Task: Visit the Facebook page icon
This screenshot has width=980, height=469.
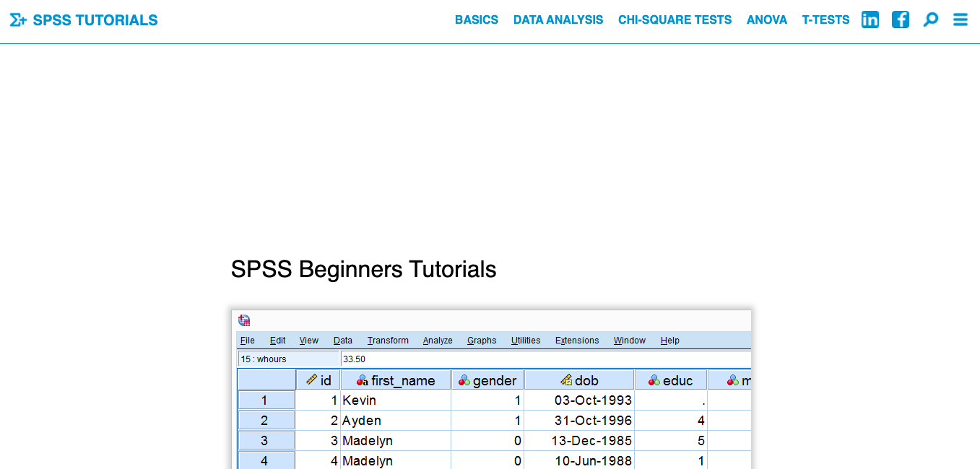Action: tap(901, 19)
